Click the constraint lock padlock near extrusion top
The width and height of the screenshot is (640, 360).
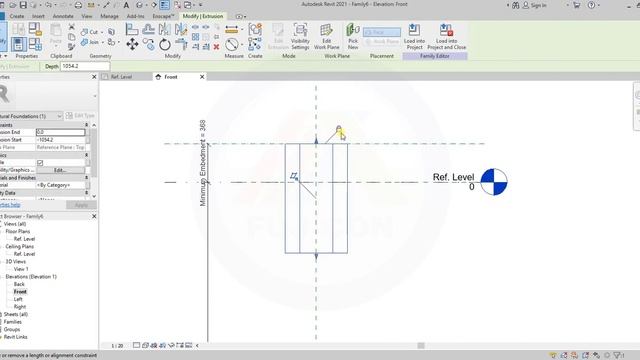(x=338, y=129)
